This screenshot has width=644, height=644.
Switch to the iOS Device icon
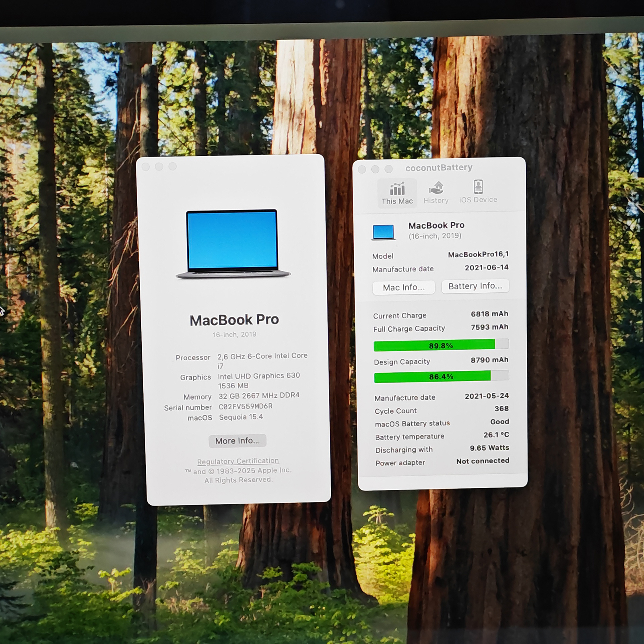pos(478,187)
